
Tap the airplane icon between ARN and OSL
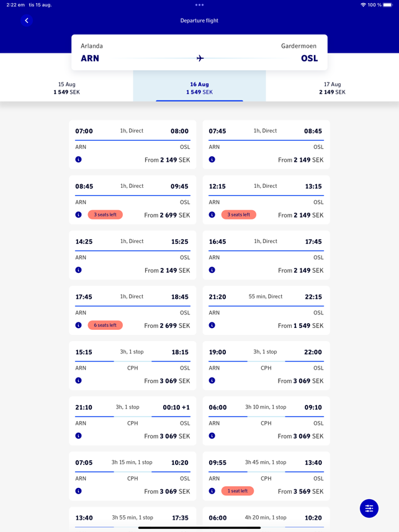200,58
